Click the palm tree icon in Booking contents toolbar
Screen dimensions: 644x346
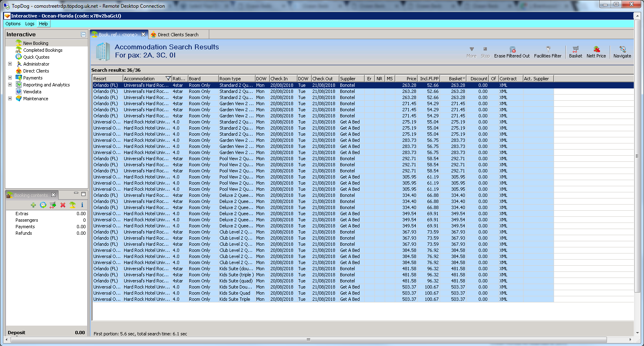coord(72,205)
